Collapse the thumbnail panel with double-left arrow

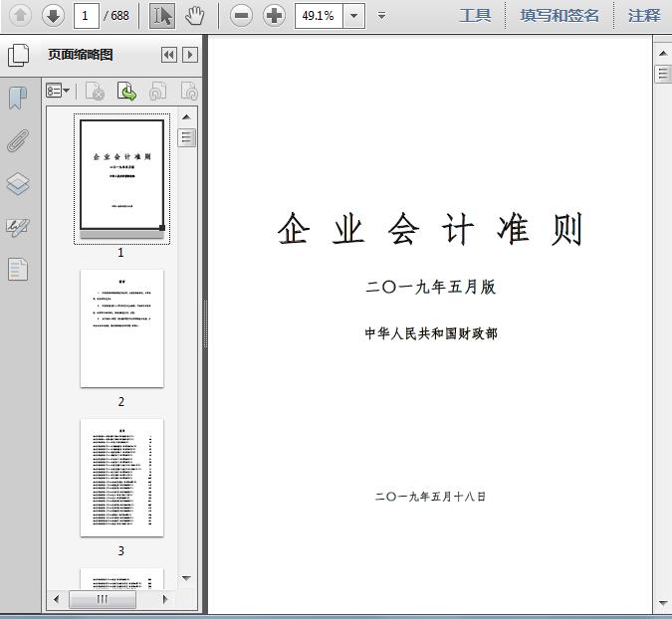[169, 55]
